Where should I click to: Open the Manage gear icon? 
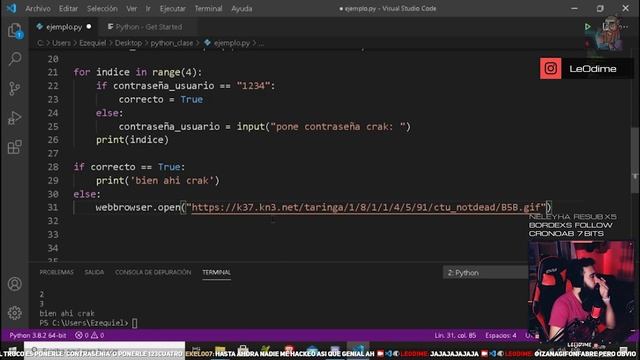coord(15,313)
